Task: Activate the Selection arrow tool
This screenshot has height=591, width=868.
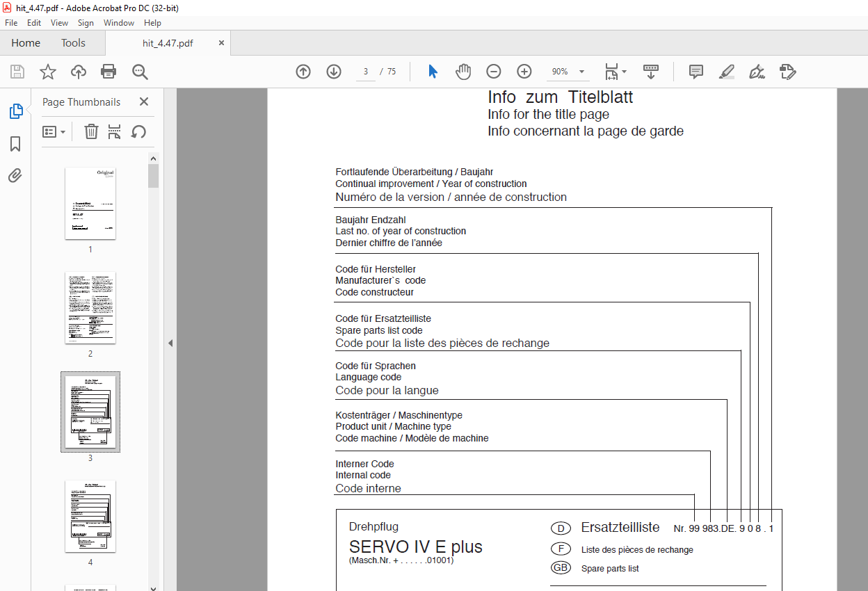Action: tap(433, 72)
